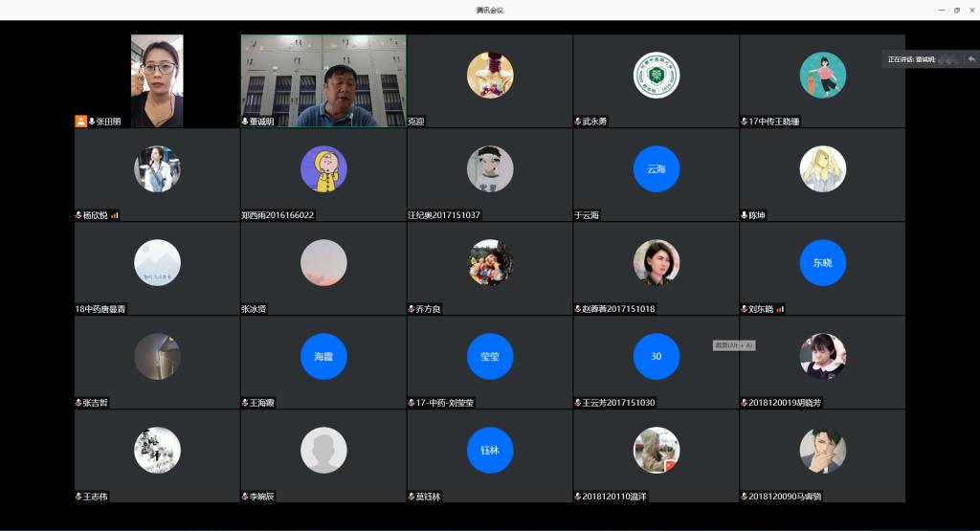Image resolution: width=980 pixels, height=531 pixels.
Task: Click the 截图 (Alt + A) screenshot tooltip
Action: (x=734, y=344)
